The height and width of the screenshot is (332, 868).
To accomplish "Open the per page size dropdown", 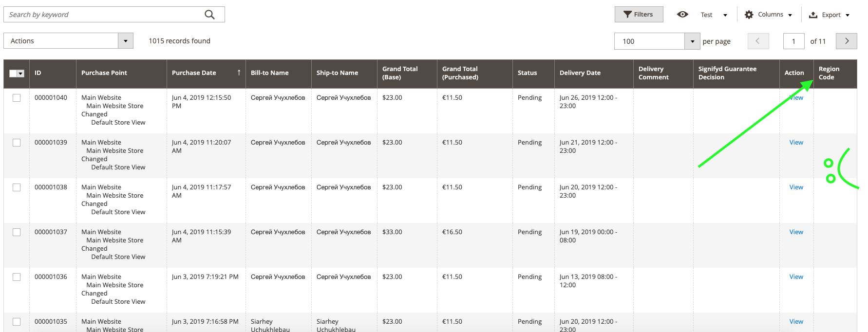I will click(x=692, y=41).
